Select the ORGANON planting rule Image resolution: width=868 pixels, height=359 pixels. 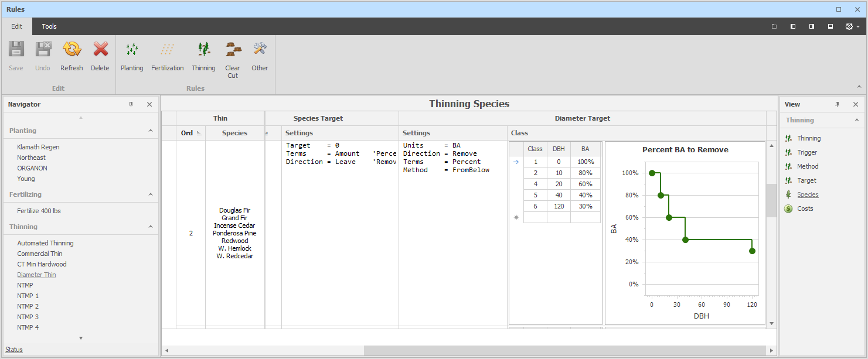click(32, 168)
